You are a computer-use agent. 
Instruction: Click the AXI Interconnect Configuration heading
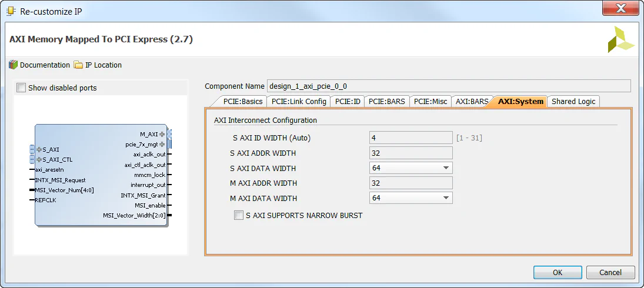265,120
